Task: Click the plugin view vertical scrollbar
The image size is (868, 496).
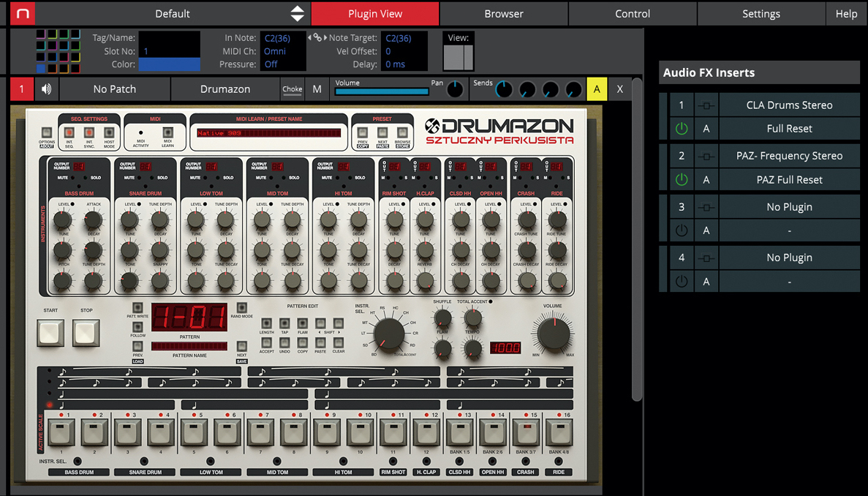Action: [637, 239]
